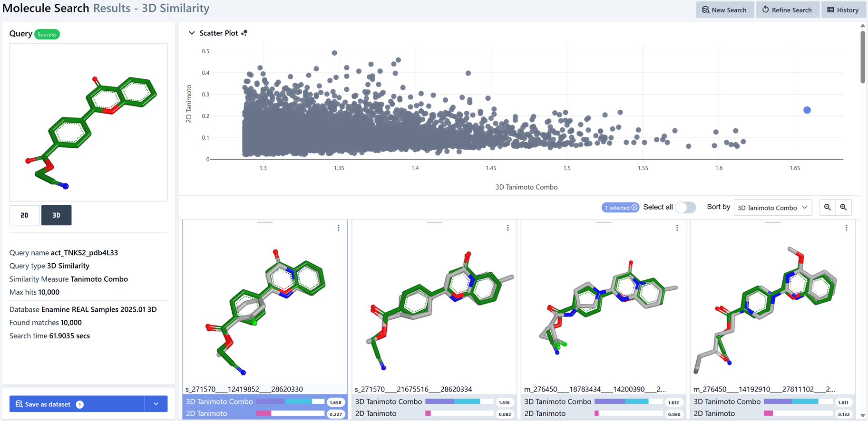
Task: Open the History view
Action: click(843, 10)
